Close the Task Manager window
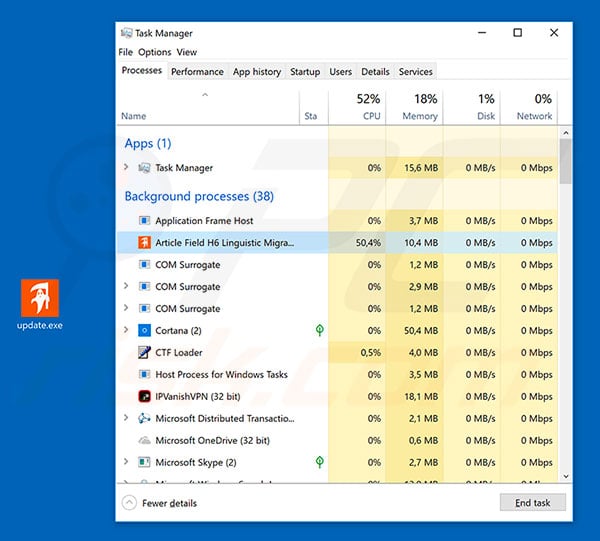The width and height of the screenshot is (600, 541). point(554,33)
